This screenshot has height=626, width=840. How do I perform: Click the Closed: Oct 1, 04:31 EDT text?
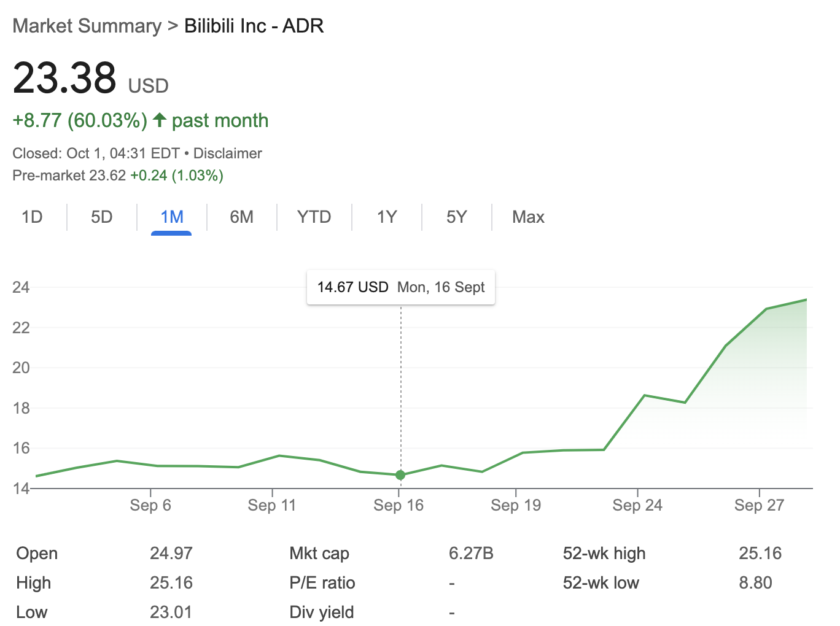pos(96,153)
